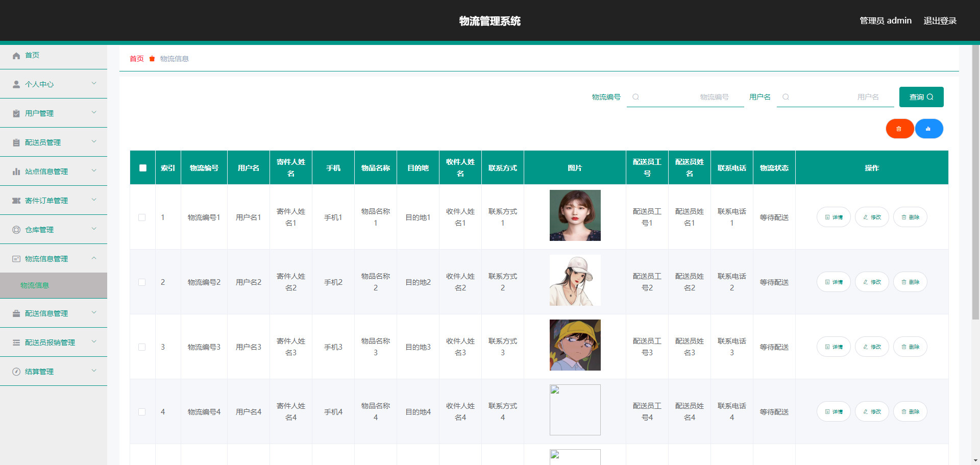Click the 物流编号 search input field
The width and height of the screenshot is (980, 465).
[687, 97]
